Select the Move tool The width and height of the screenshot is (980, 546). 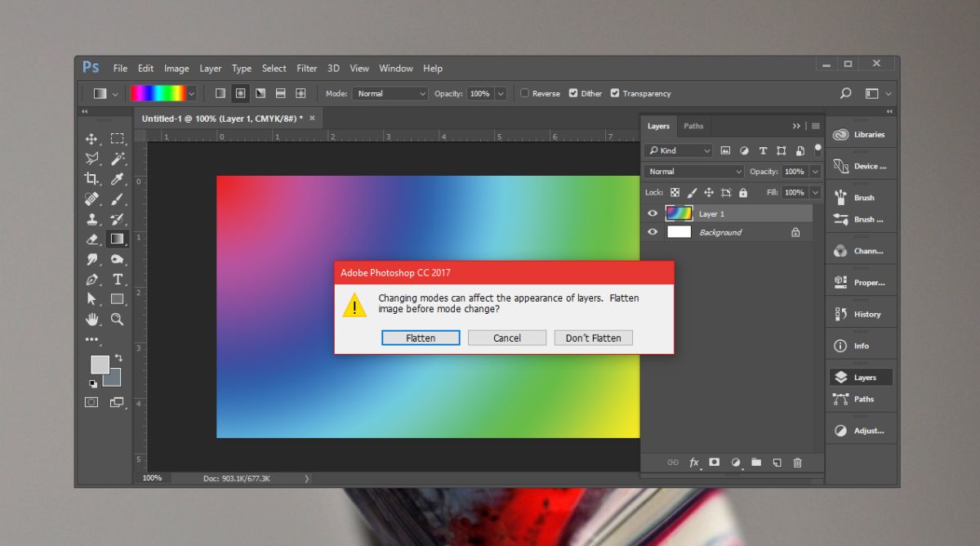click(x=90, y=139)
